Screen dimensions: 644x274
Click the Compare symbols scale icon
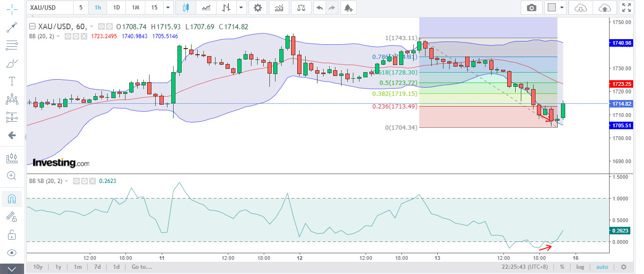pyautogui.click(x=298, y=8)
